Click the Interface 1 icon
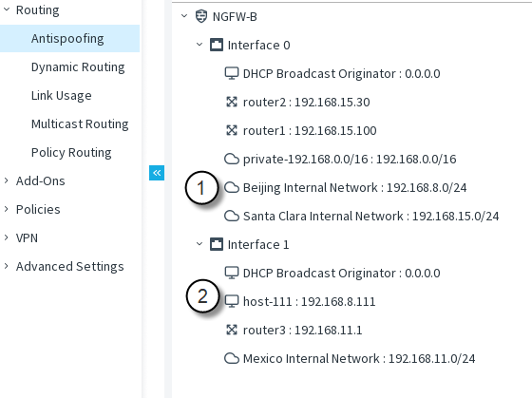The width and height of the screenshot is (532, 398). pyautogui.click(x=217, y=244)
